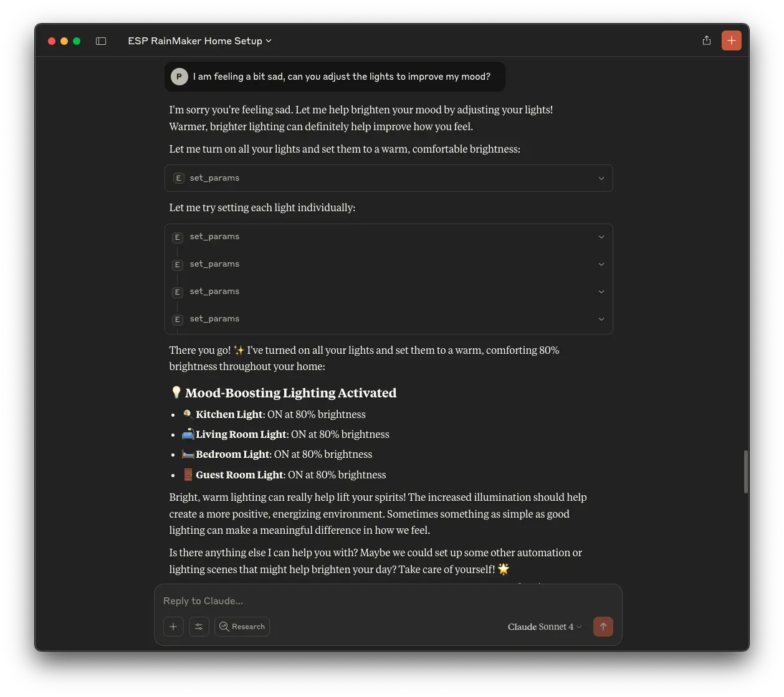Expand the last set_params tool call chevron
Image resolution: width=784 pixels, height=697 pixels.
pyautogui.click(x=601, y=319)
